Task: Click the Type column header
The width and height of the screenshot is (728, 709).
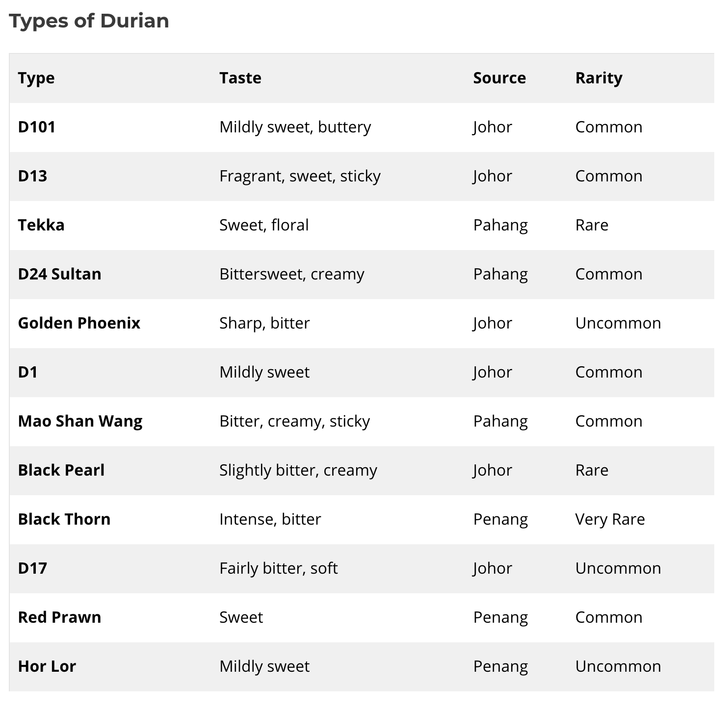Action: 36,78
